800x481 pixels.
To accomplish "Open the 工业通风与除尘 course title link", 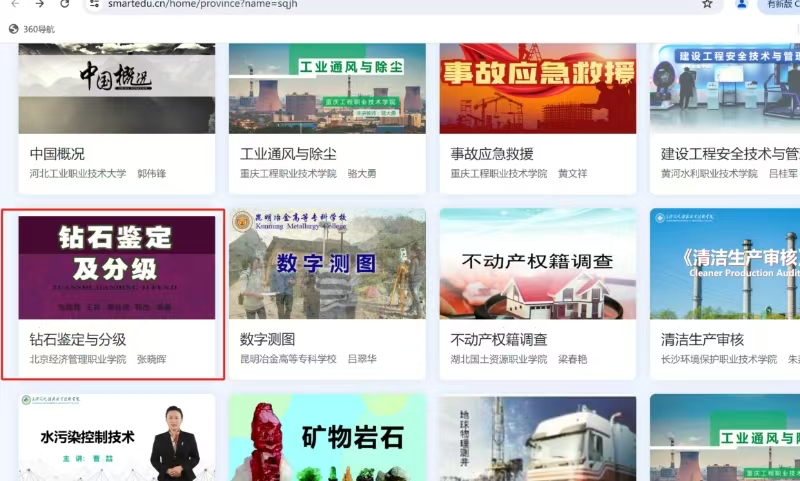I will [x=288, y=154].
